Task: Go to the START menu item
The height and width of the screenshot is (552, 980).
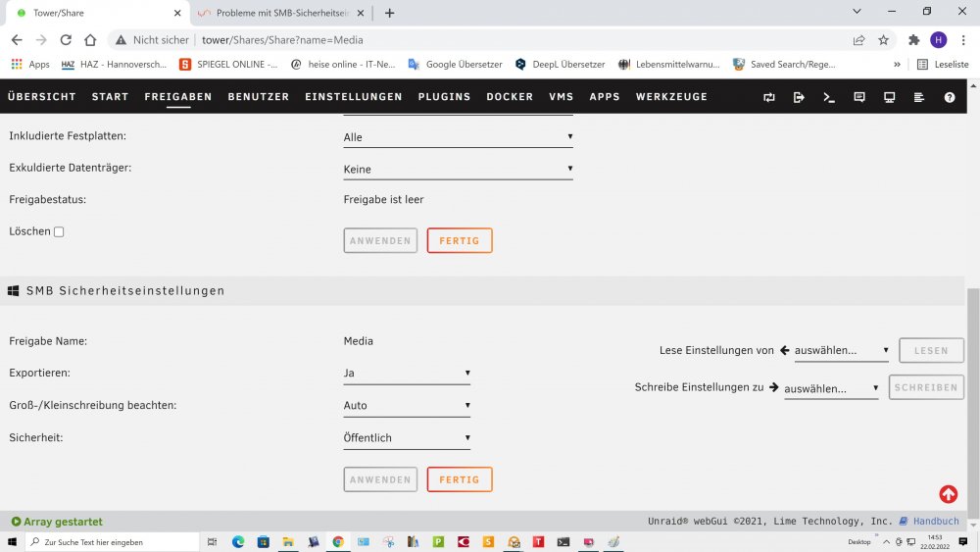Action: (110, 97)
